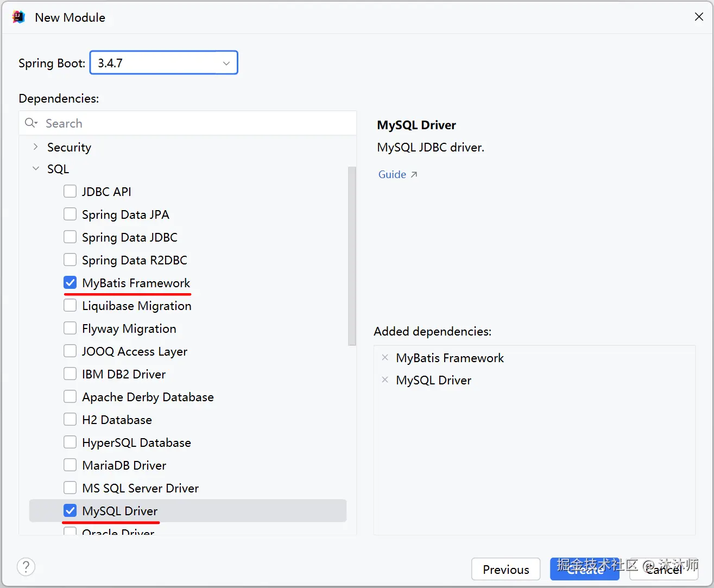Collapse the SQL category
The width and height of the screenshot is (714, 588).
(x=36, y=168)
